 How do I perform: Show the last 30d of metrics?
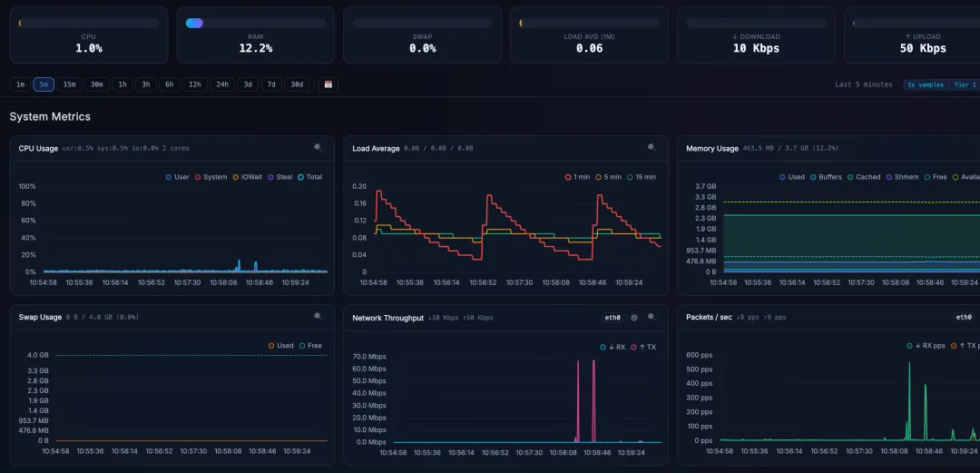[x=297, y=84]
